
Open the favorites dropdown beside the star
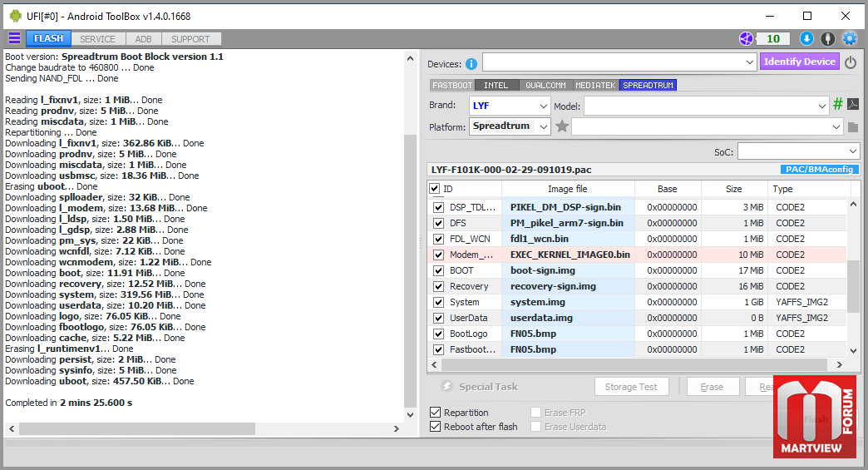tap(708, 126)
